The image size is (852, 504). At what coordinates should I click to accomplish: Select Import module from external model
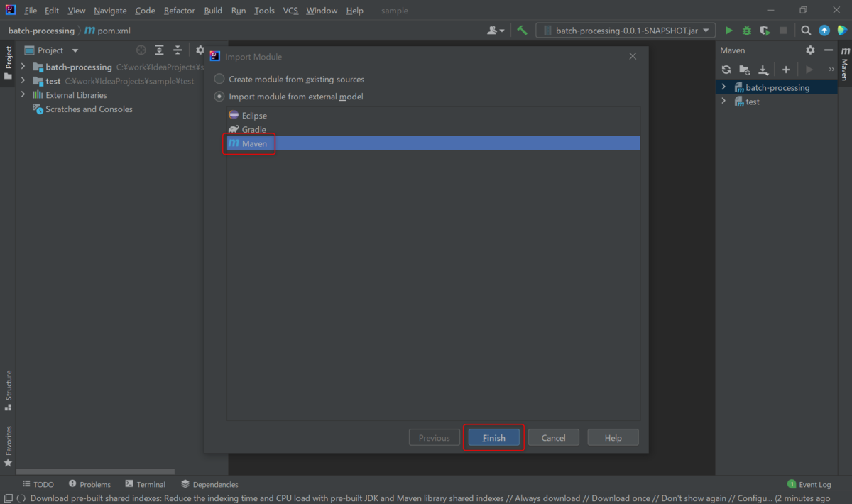pyautogui.click(x=289, y=97)
